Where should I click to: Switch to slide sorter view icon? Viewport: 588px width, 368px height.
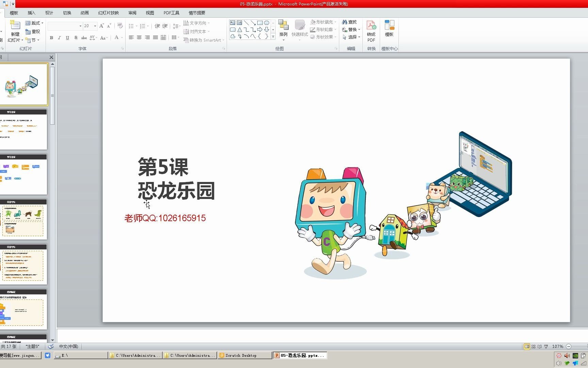coord(533,347)
